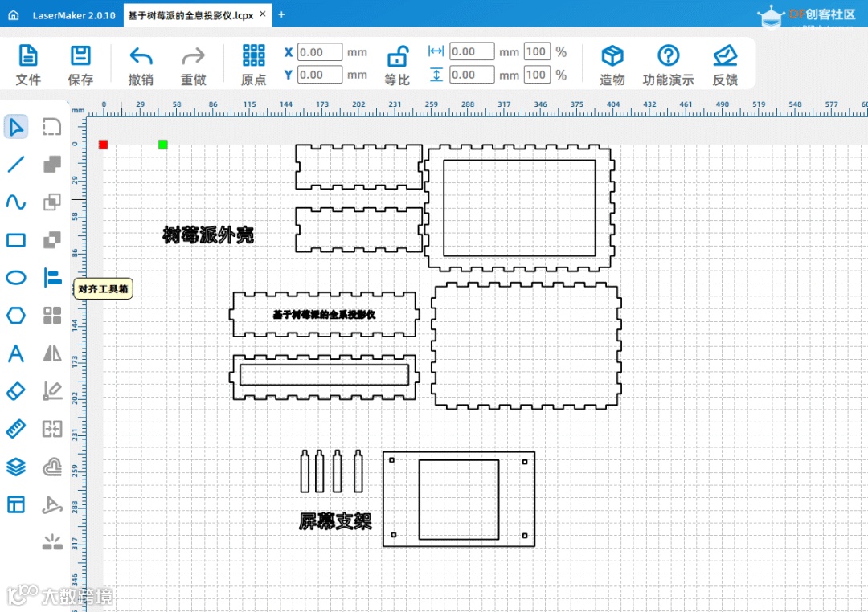Select the red color swatch on canvas
The width and height of the screenshot is (868, 612).
pos(103,145)
